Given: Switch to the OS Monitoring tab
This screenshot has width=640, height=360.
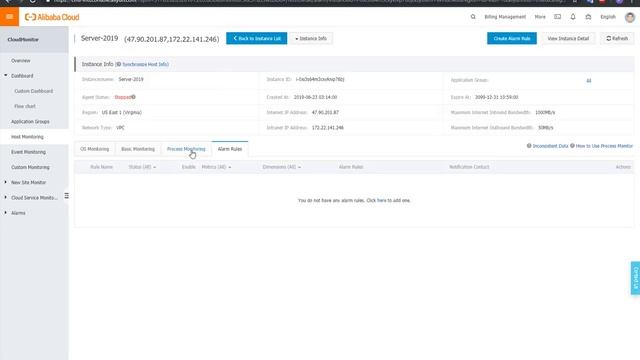Looking at the screenshot, I should 95,149.
